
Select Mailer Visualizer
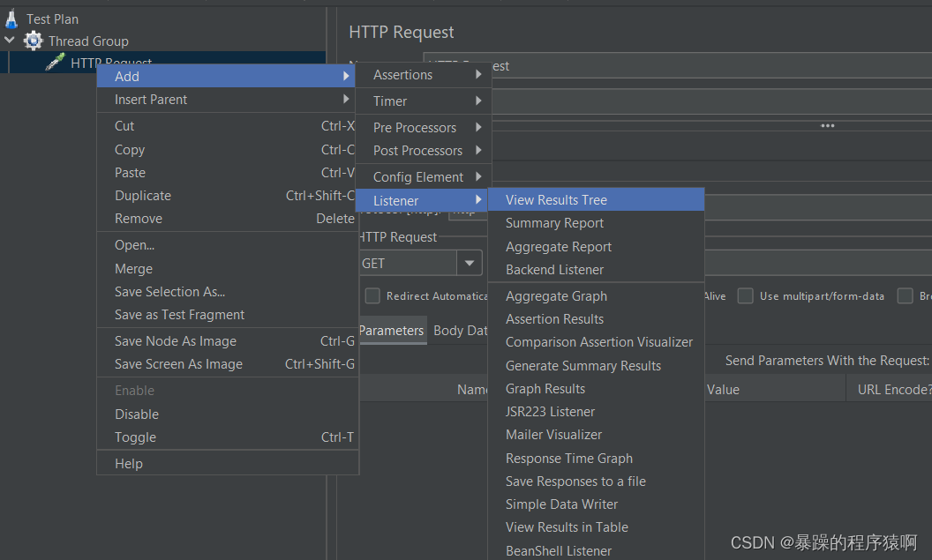(596, 435)
